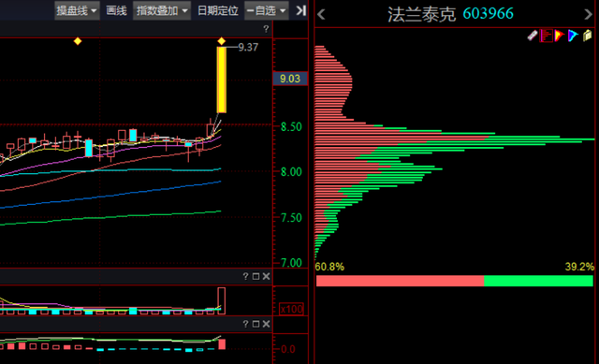Open the 自选 dropdown list
Screen dimensions: 599x364
point(266,10)
